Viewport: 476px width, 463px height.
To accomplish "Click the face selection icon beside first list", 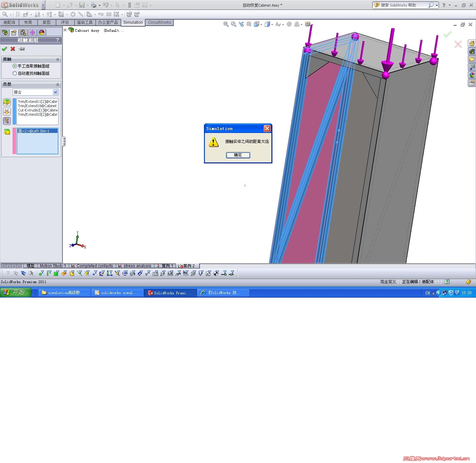I will [7, 102].
